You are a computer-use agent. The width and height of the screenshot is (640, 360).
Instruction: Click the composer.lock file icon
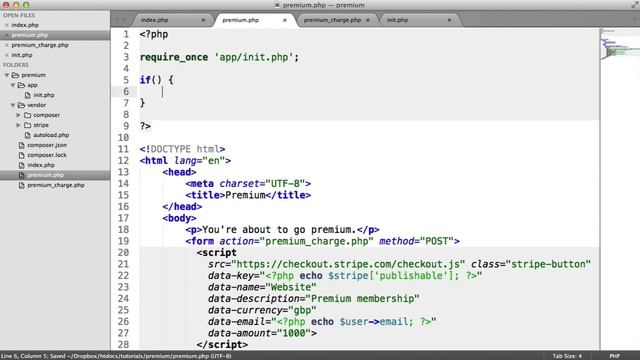pyautogui.click(x=22, y=155)
